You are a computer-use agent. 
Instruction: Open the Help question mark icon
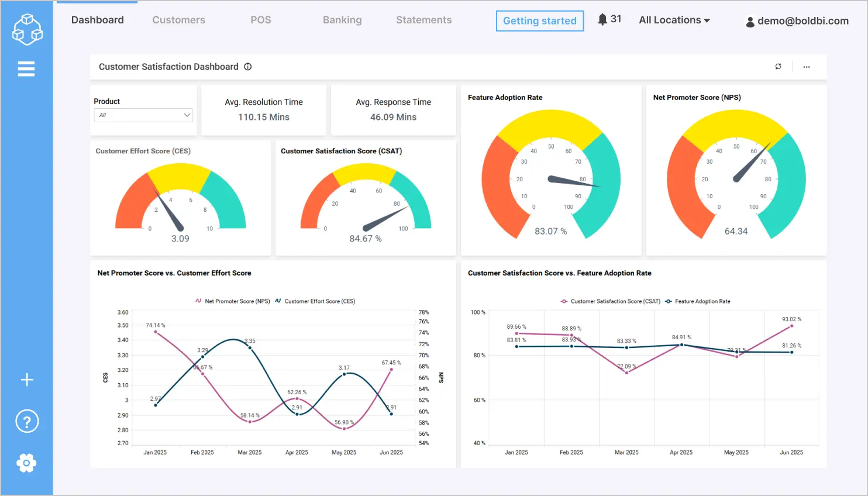[x=26, y=421]
